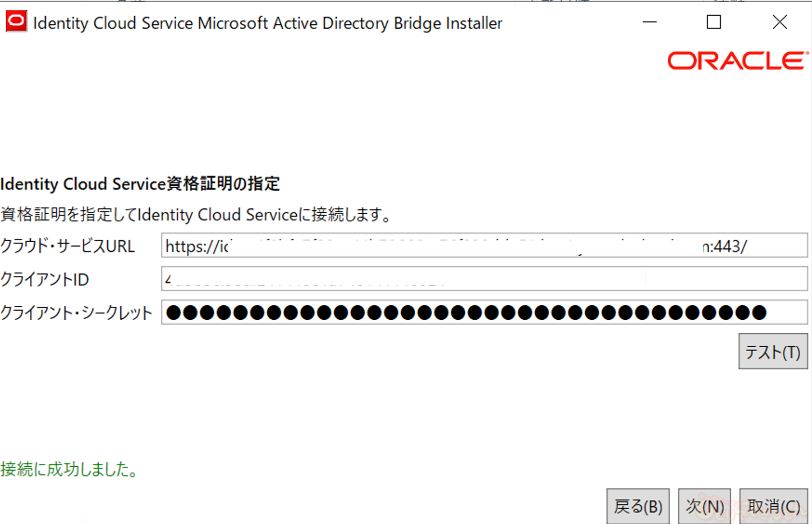Click the クライアントID label
This screenshot has height=524, width=812.
tap(45, 280)
